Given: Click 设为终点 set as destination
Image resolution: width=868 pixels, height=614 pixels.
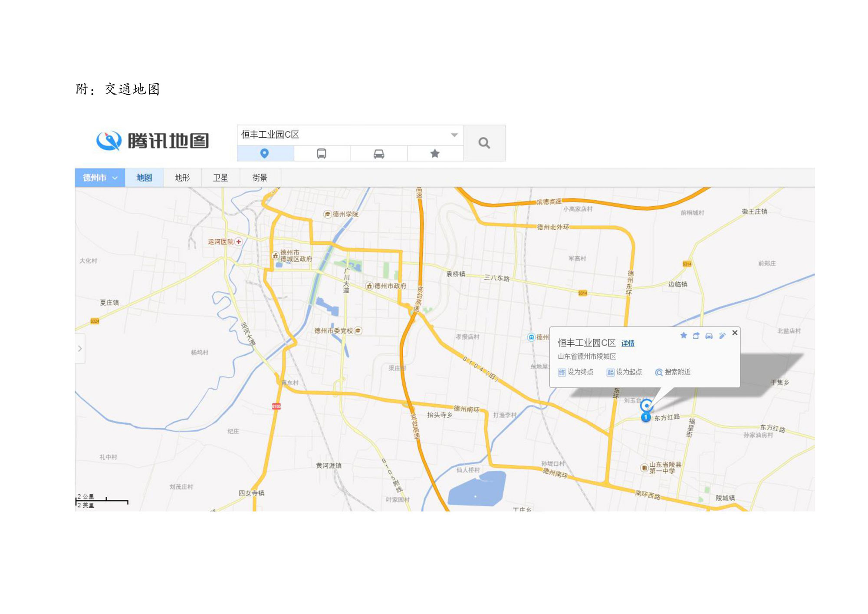Looking at the screenshot, I should pos(575,372).
